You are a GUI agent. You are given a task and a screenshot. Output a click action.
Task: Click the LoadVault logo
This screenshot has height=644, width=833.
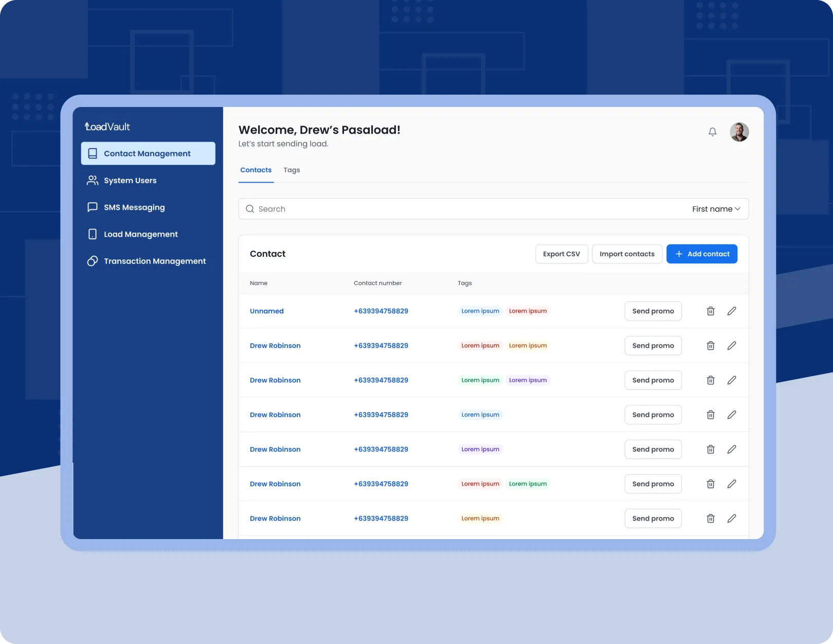(x=107, y=127)
